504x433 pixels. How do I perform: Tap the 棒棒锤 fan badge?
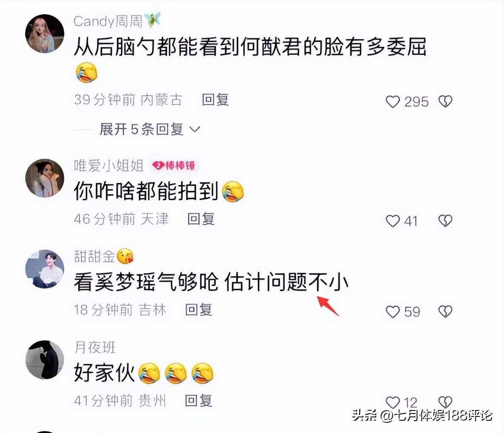(x=175, y=165)
